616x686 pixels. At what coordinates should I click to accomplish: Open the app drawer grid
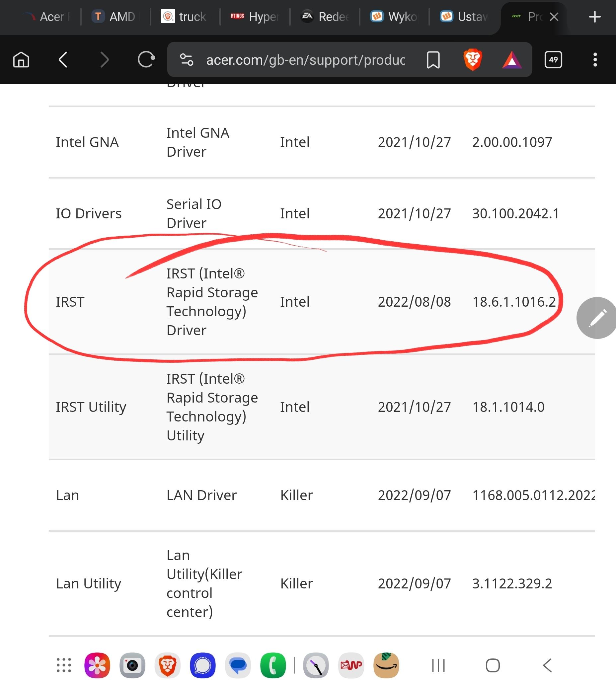pos(64,665)
